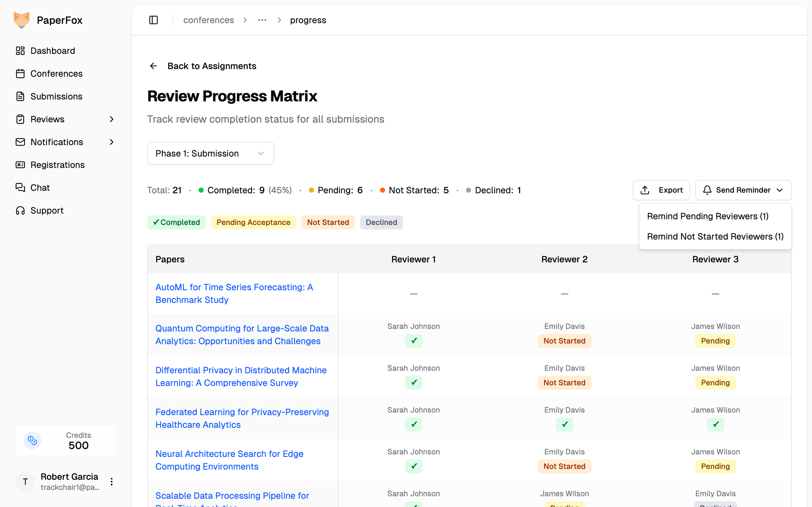This screenshot has height=507, width=812.
Task: Open the Chat section
Action: click(x=40, y=188)
